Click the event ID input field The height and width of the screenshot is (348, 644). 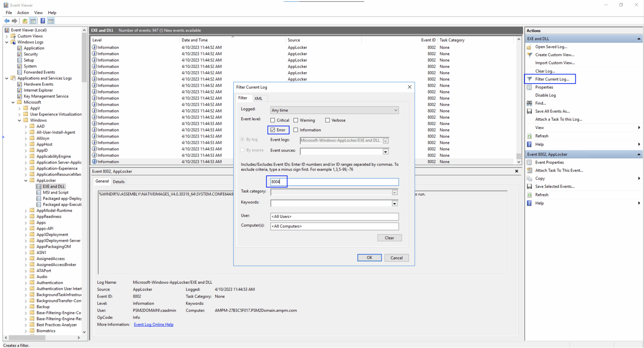tap(334, 182)
